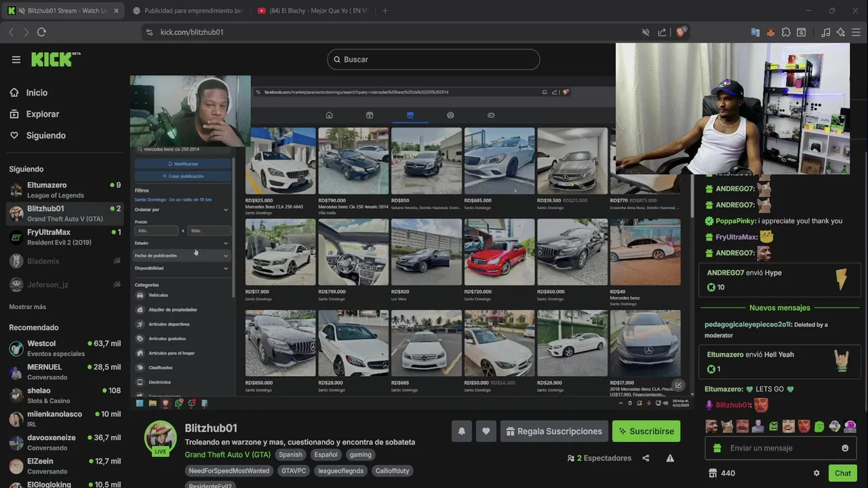The image size is (868, 488).
Task: Open Siguiendo in the sidebar
Action: 45,136
